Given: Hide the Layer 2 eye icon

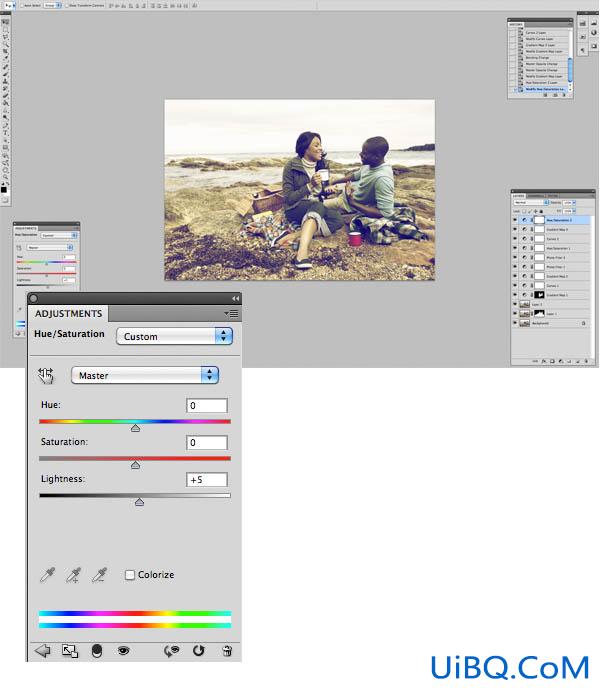Looking at the screenshot, I should tap(515, 305).
